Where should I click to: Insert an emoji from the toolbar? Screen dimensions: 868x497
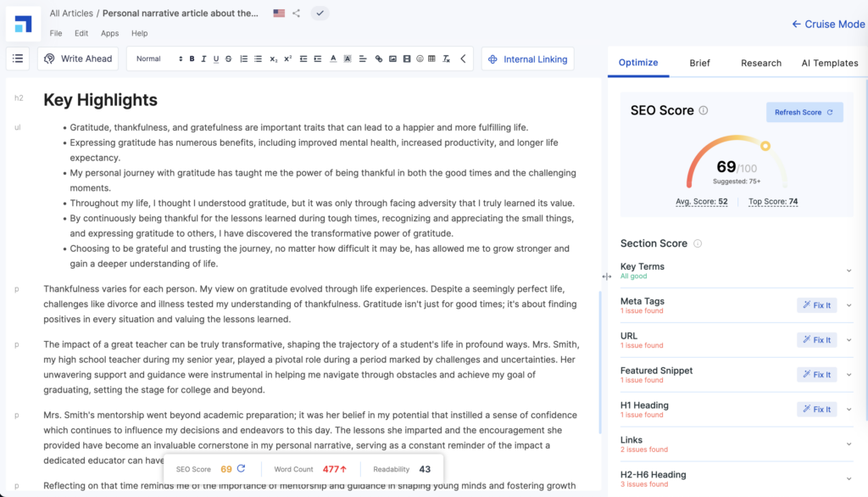(418, 59)
